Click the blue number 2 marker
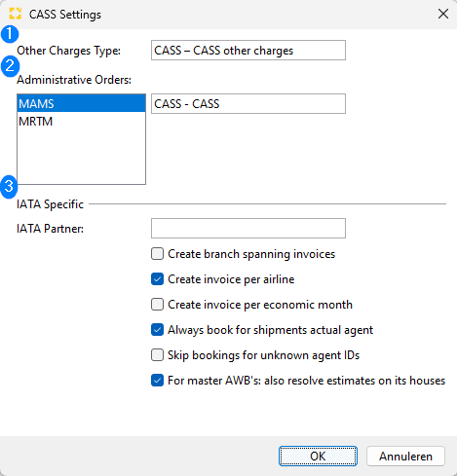This screenshot has height=476, width=457. point(10,66)
